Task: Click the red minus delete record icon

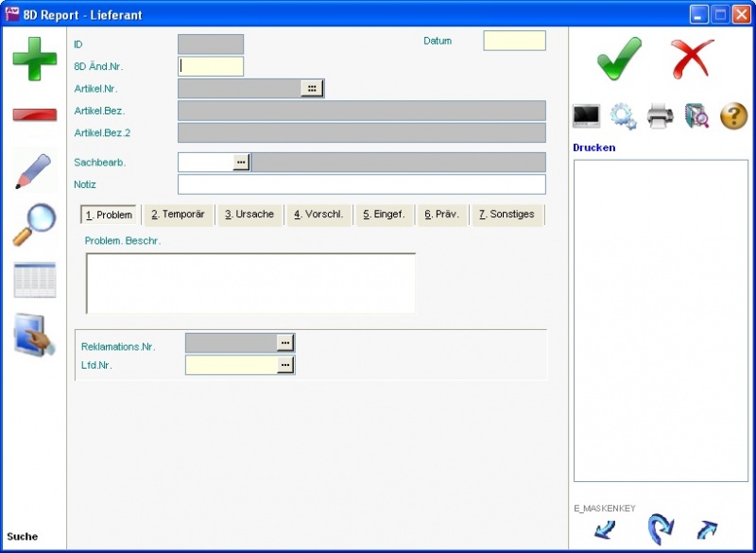Action: tap(34, 115)
